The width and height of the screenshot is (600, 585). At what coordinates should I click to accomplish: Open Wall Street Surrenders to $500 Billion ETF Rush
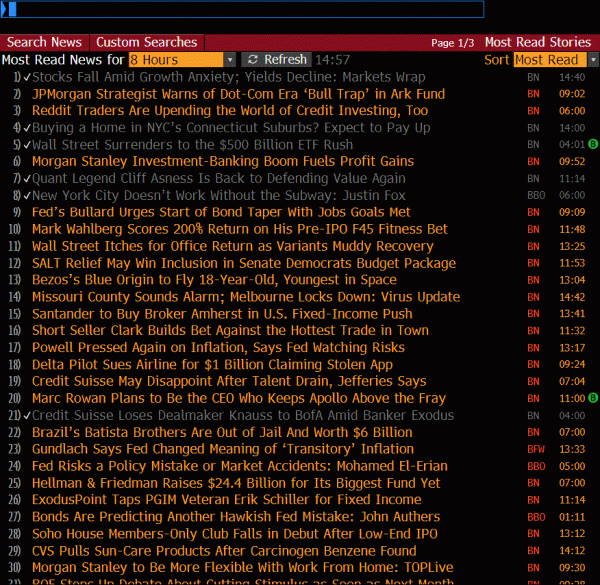(192, 145)
